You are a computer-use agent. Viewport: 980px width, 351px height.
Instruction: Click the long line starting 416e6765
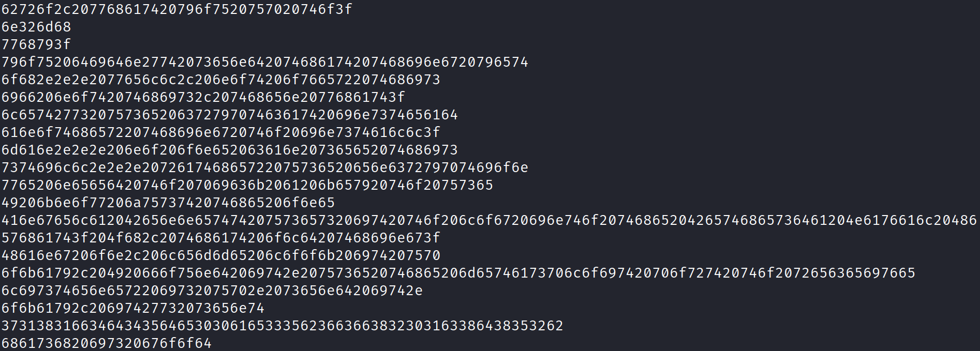click(489, 220)
